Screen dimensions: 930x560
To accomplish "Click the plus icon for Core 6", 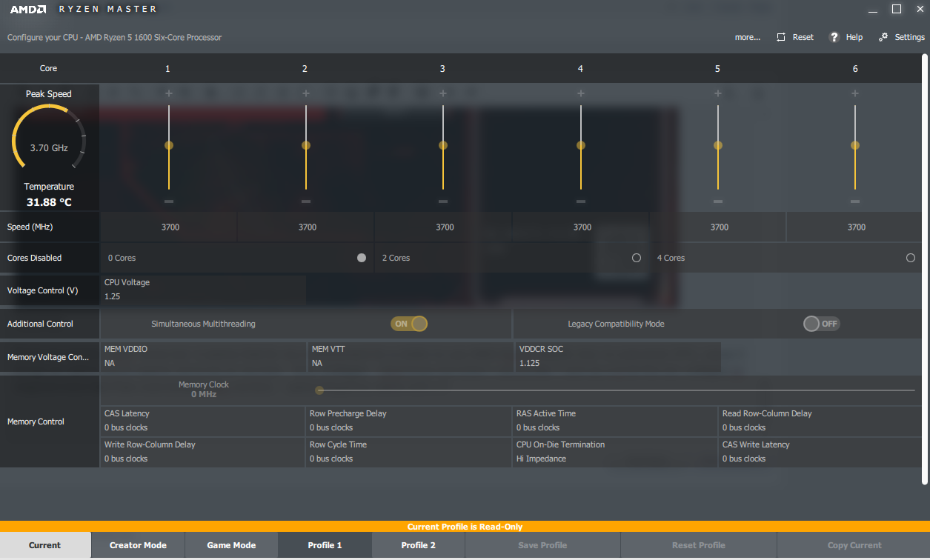I will (x=855, y=93).
